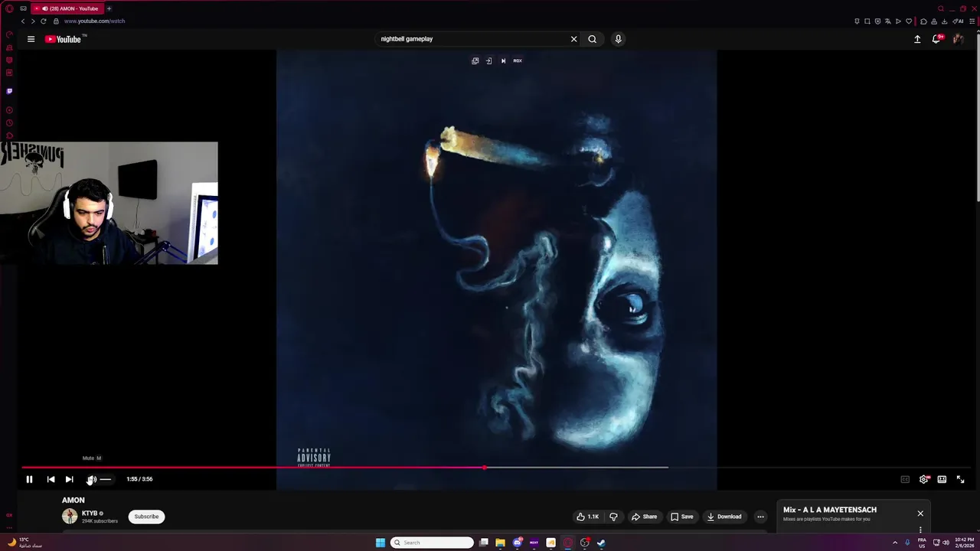
Task: Jump to the previous video
Action: click(x=51, y=479)
